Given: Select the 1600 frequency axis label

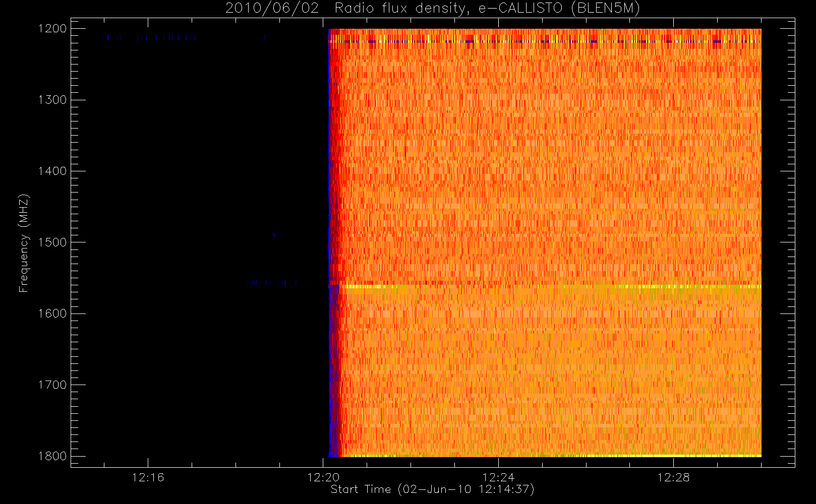Looking at the screenshot, I should (x=52, y=313).
